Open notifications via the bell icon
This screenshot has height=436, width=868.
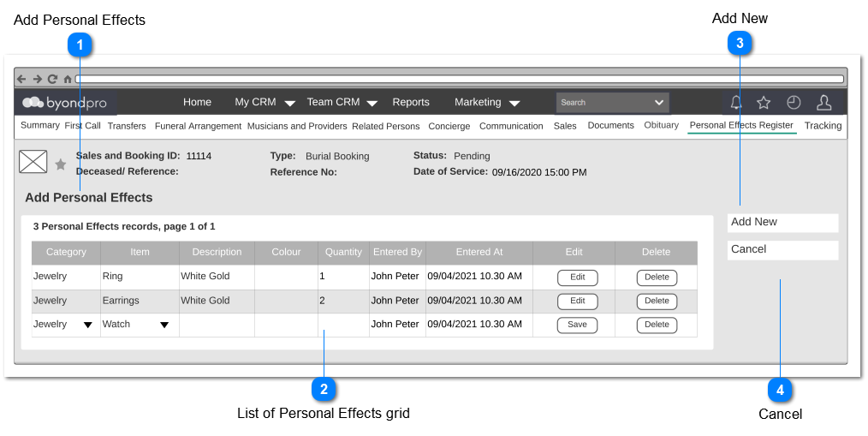coord(735,103)
